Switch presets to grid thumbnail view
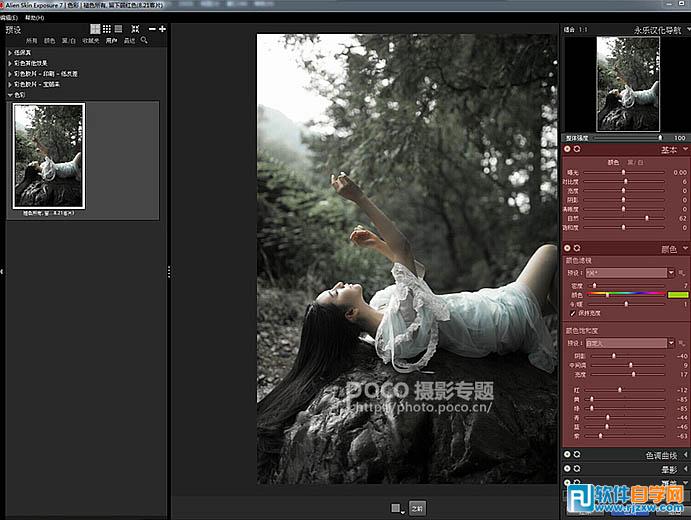Image resolution: width=691 pixels, height=520 pixels. point(107,29)
